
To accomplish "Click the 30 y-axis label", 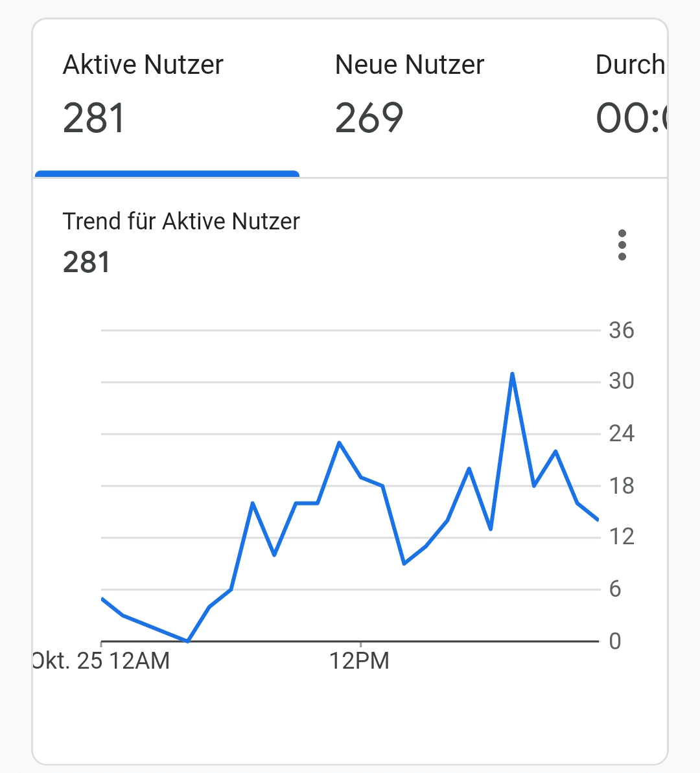I will coord(621,381).
